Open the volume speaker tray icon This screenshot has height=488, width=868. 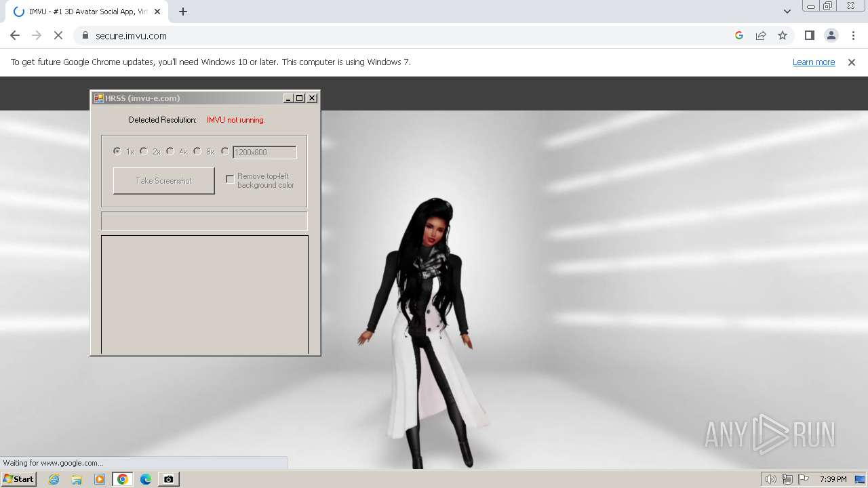pos(770,479)
